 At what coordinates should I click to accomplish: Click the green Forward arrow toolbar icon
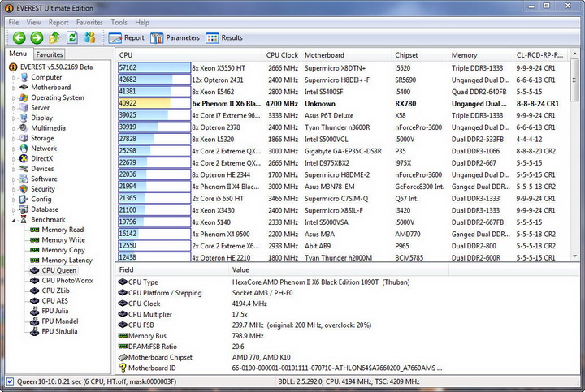pos(37,37)
